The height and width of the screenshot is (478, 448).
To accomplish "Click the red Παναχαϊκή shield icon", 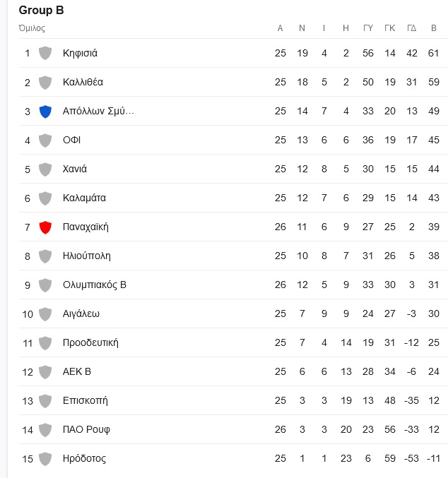I will click(45, 227).
